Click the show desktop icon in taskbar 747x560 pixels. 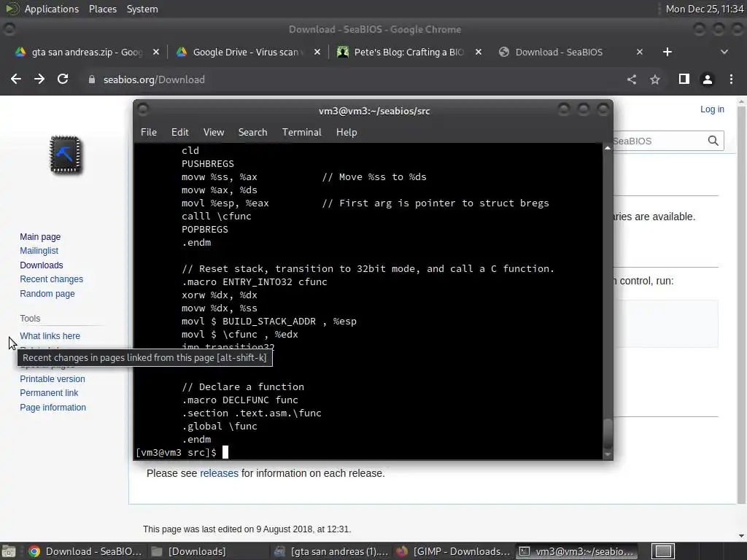9,551
